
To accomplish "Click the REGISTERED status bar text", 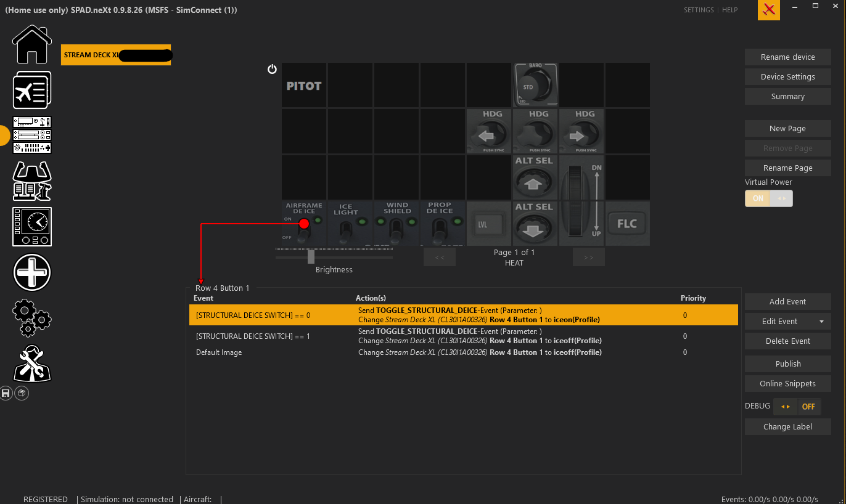I will [x=46, y=500].
